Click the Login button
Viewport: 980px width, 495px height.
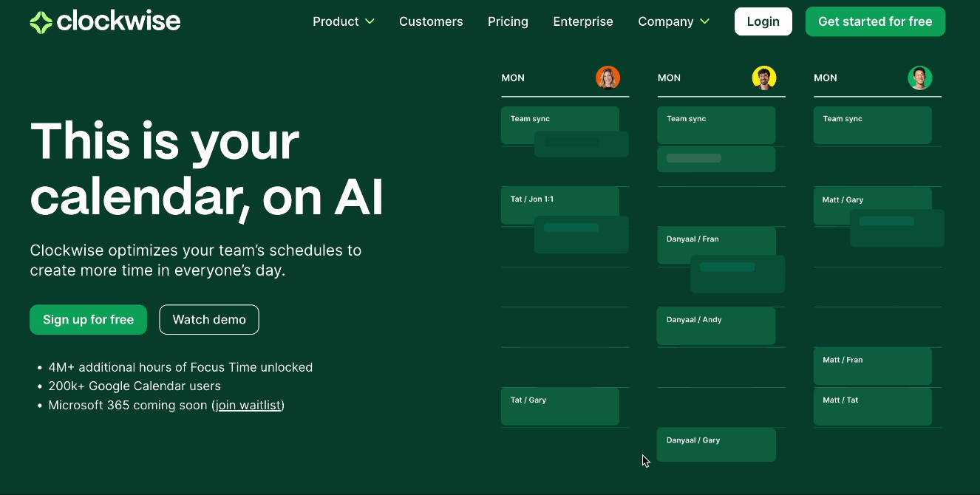pos(763,21)
